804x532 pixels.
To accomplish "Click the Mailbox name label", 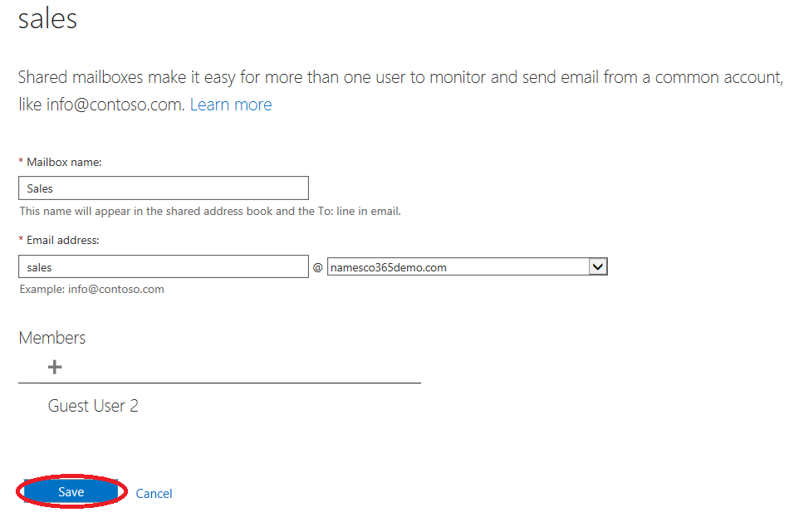I will (64, 162).
